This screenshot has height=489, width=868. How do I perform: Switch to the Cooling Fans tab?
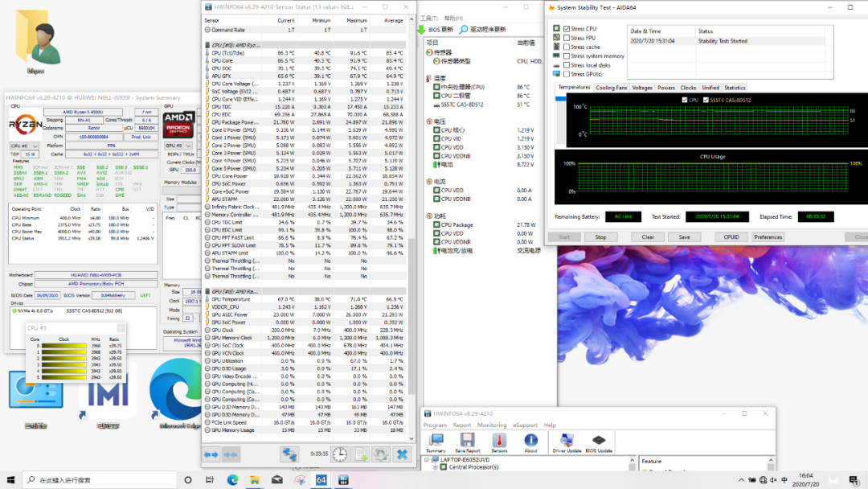click(611, 88)
